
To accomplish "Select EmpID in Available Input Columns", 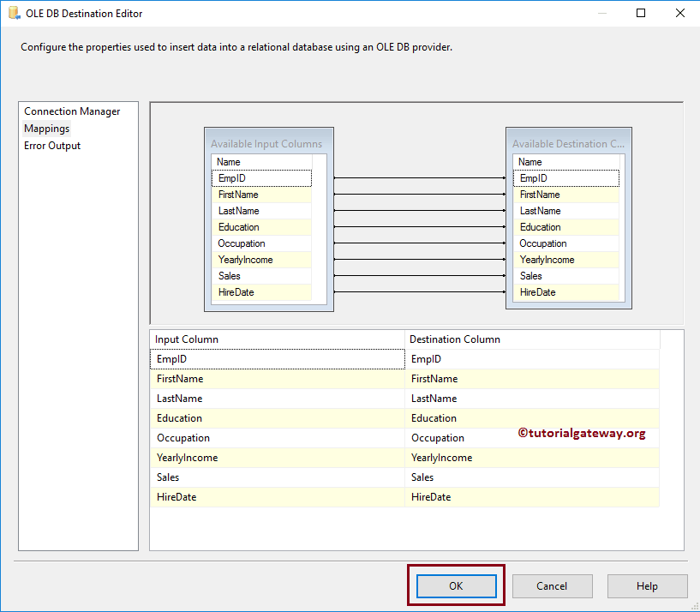I will pos(261,178).
